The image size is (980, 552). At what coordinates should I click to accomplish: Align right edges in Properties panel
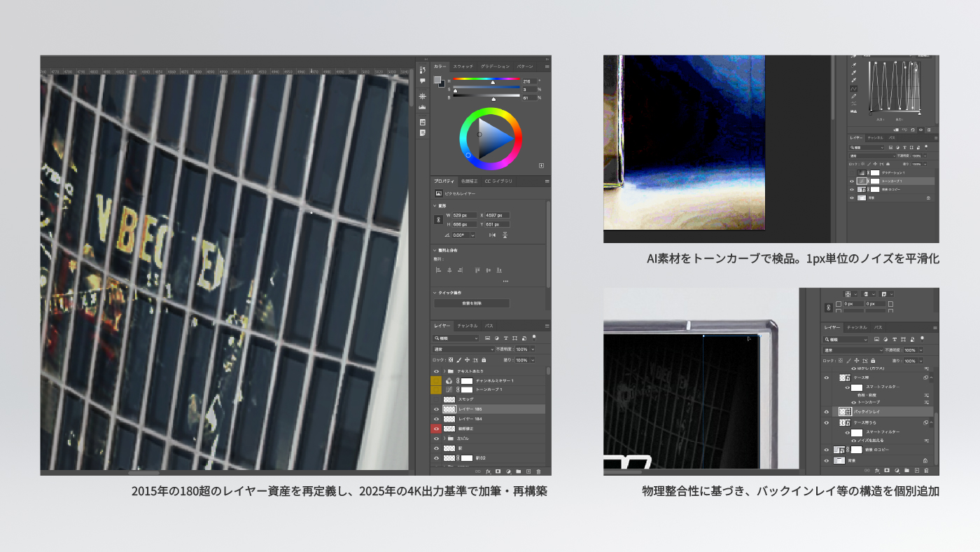[x=460, y=270]
